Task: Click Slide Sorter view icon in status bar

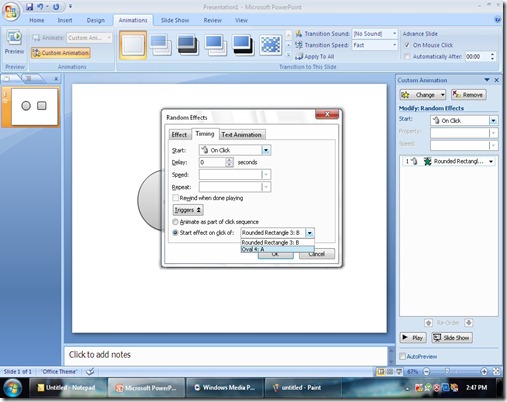Action: tap(390, 371)
